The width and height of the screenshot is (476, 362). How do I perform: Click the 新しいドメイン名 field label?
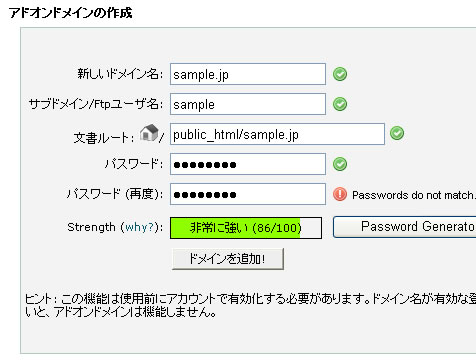tap(120, 74)
